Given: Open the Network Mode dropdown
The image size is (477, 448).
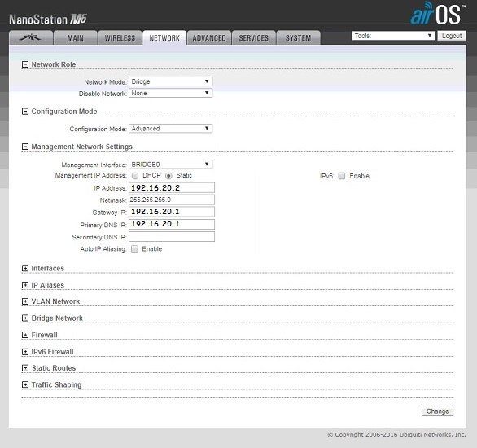Looking at the screenshot, I should [x=171, y=81].
